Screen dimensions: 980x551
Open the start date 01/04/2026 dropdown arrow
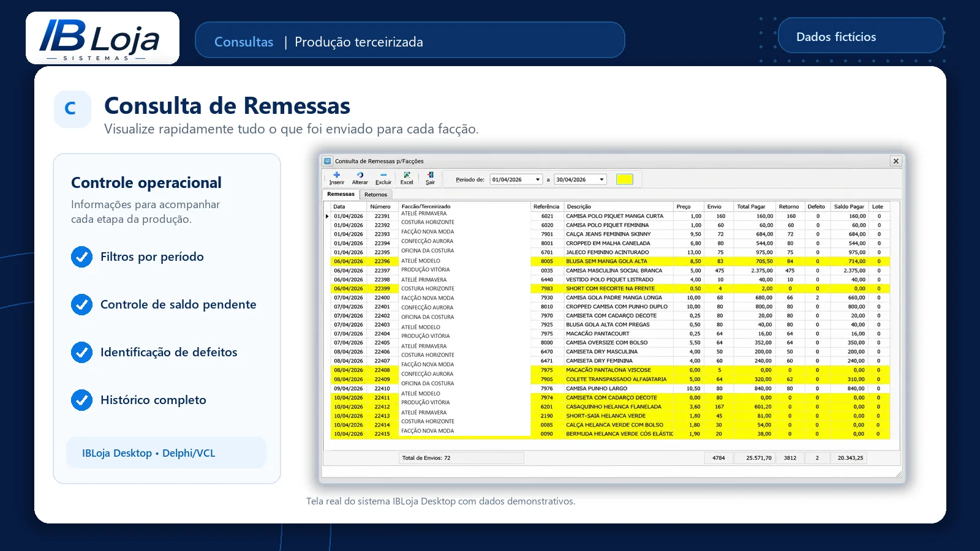coord(538,179)
